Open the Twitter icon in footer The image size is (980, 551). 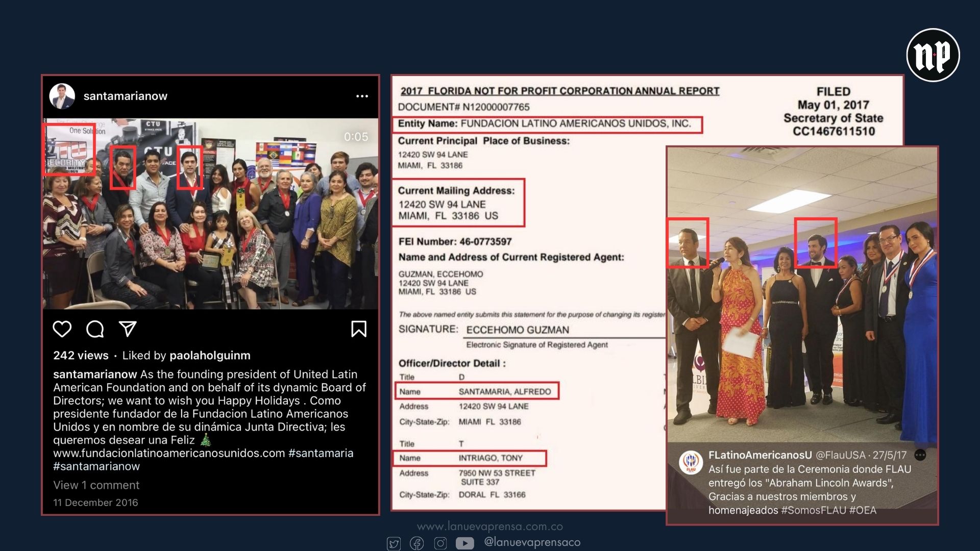(394, 543)
